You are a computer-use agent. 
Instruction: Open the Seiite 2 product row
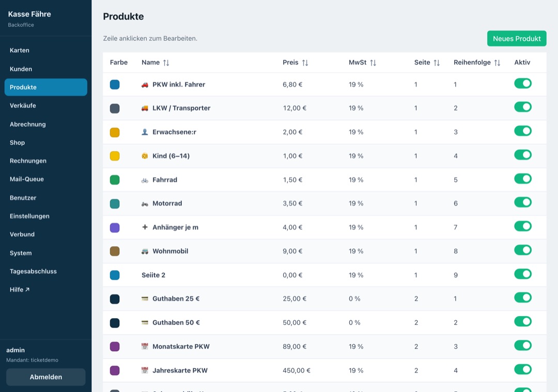click(324, 275)
